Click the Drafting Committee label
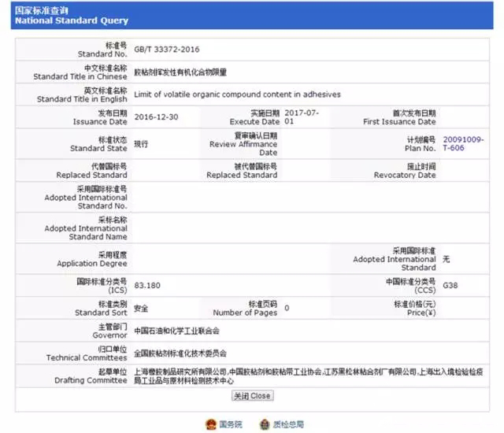 pos(91,376)
